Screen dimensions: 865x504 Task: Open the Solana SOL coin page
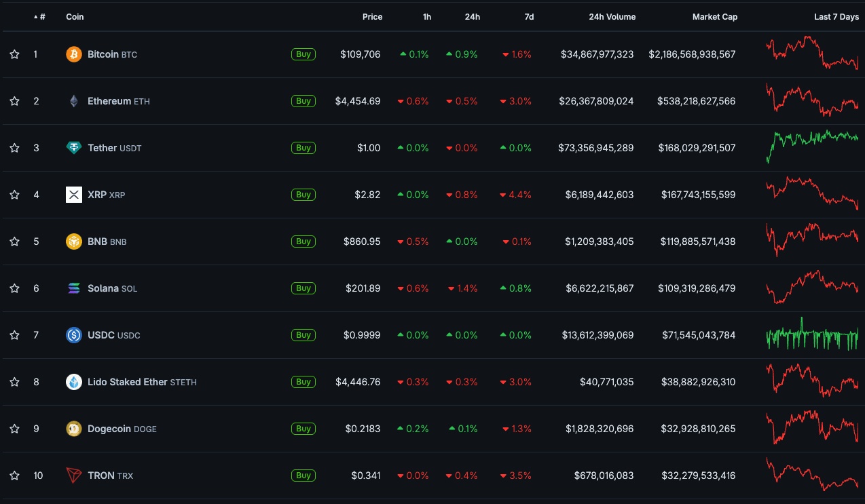tap(113, 288)
